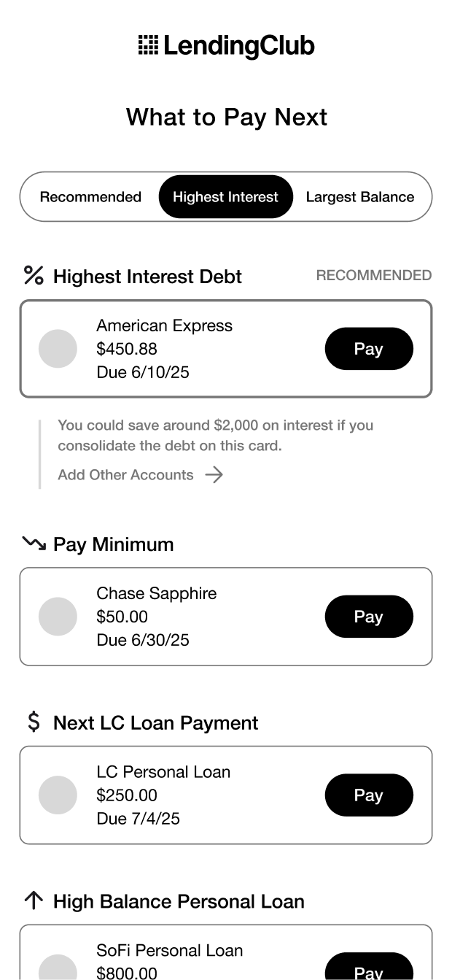Click the dollar icon beside Next LC Loan Payment

pos(34,722)
